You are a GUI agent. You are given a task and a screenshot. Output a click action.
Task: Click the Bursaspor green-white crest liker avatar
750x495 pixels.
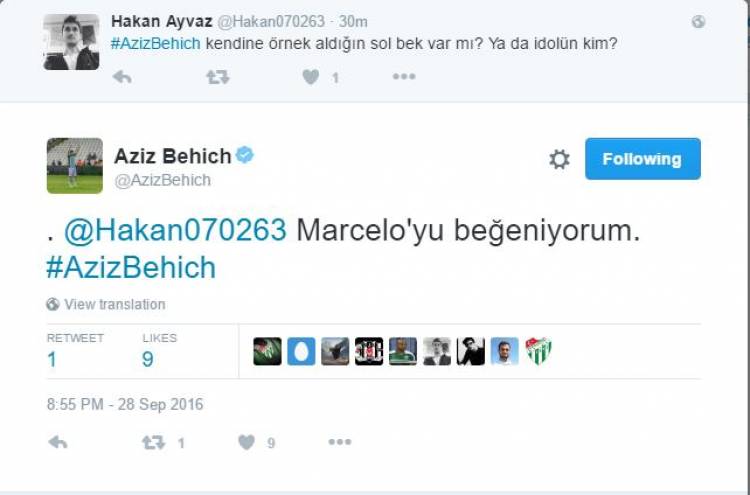tap(539, 351)
